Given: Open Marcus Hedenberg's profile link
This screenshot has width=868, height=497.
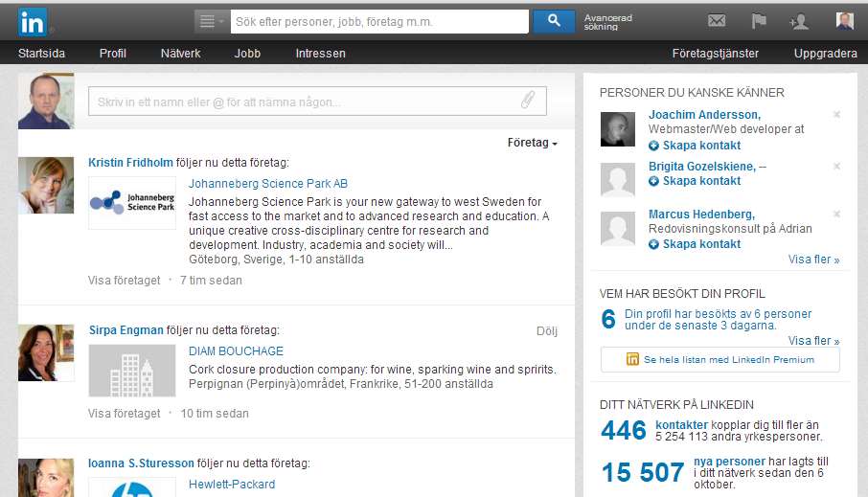Looking at the screenshot, I should (x=702, y=215).
